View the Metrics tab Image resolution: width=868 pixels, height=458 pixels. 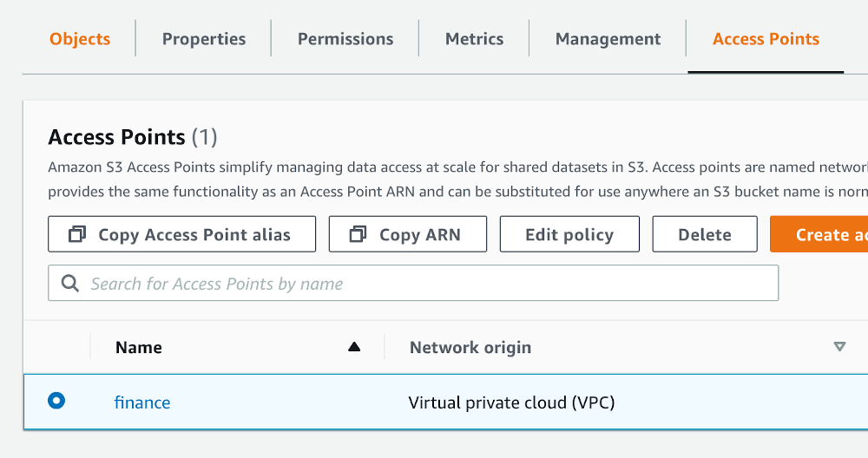474,39
